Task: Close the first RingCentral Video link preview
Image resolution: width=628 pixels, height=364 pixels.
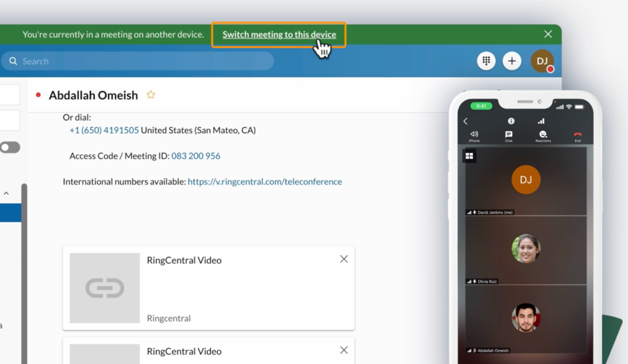Action: [343, 259]
